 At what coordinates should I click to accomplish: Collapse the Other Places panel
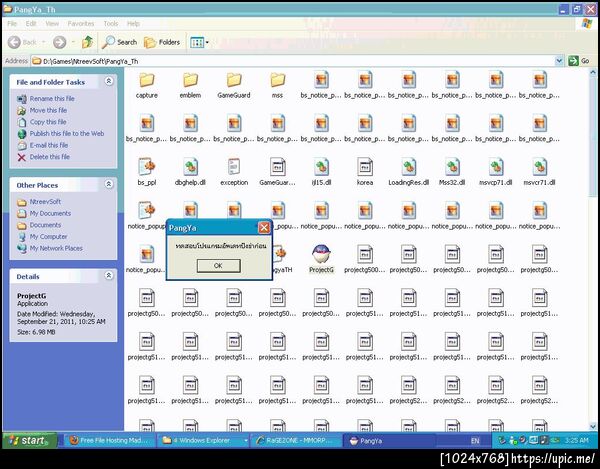coord(109,184)
